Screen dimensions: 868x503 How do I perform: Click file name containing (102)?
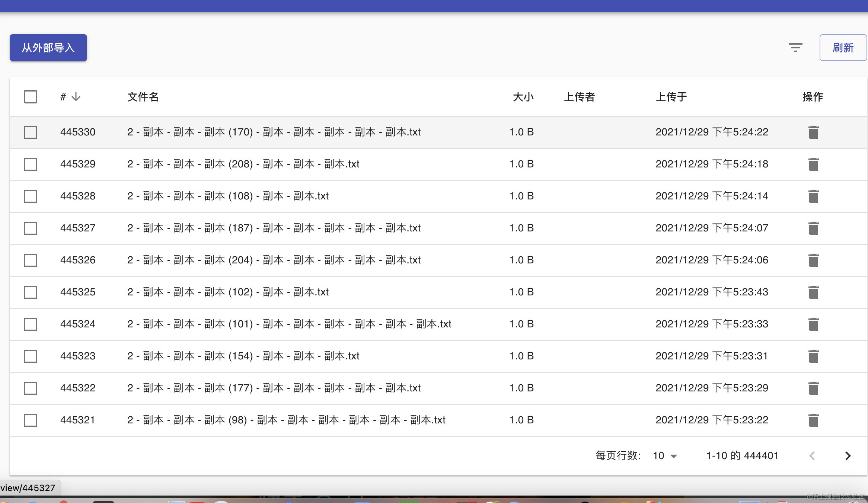[x=228, y=292]
